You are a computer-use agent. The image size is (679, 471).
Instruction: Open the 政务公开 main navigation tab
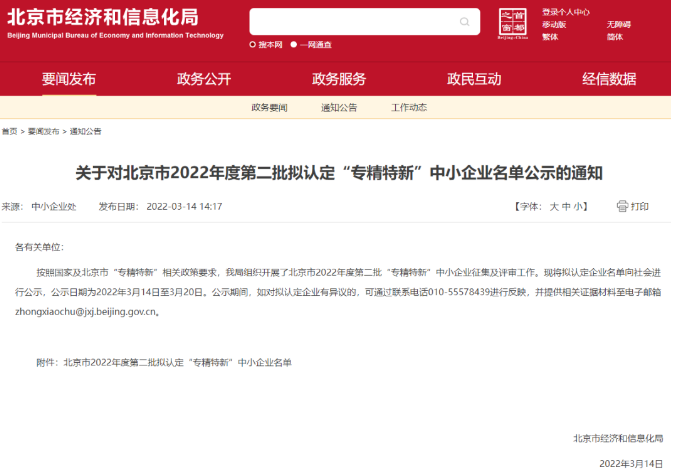click(x=204, y=79)
